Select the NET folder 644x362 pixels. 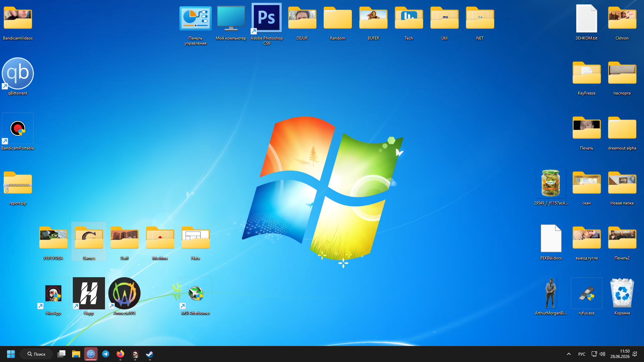point(480,22)
